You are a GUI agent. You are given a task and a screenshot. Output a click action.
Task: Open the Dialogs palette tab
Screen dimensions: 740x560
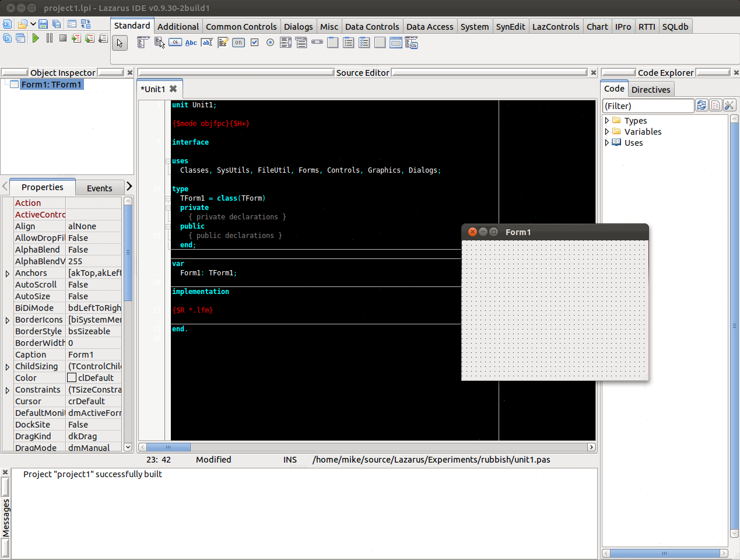298,26
